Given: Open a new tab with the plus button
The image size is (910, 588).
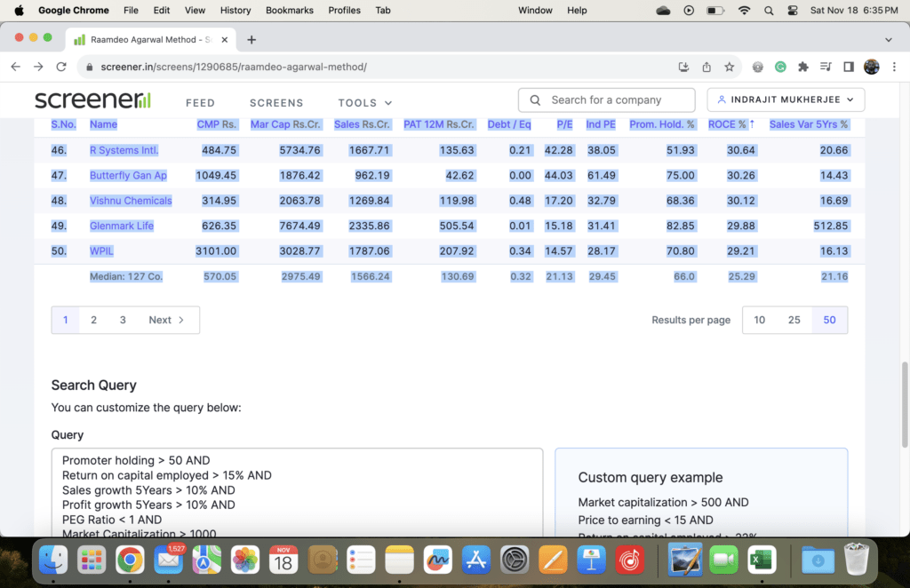Looking at the screenshot, I should pos(251,39).
